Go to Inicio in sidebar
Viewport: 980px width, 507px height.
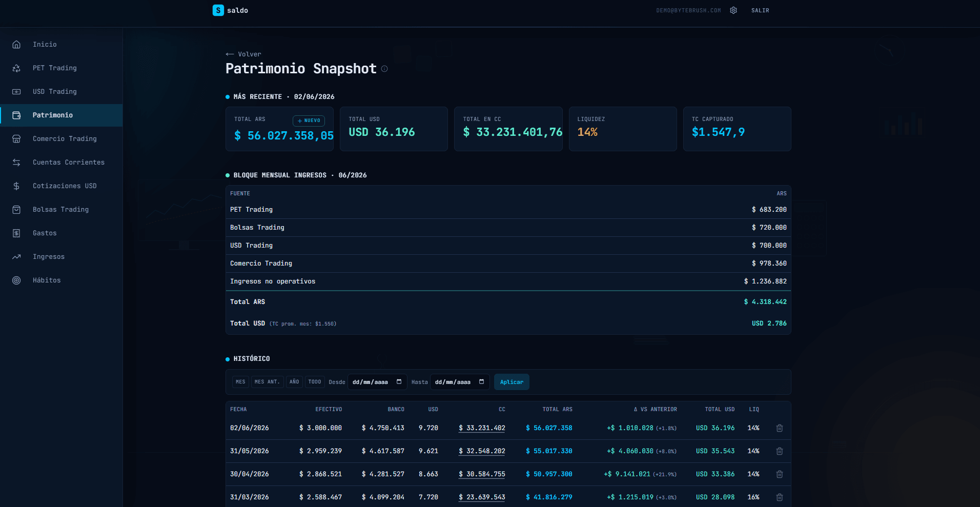point(62,45)
